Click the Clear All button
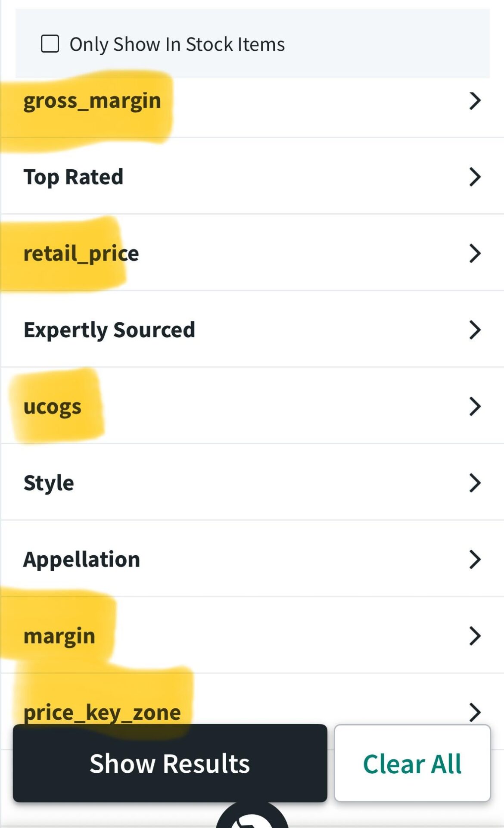 412,764
